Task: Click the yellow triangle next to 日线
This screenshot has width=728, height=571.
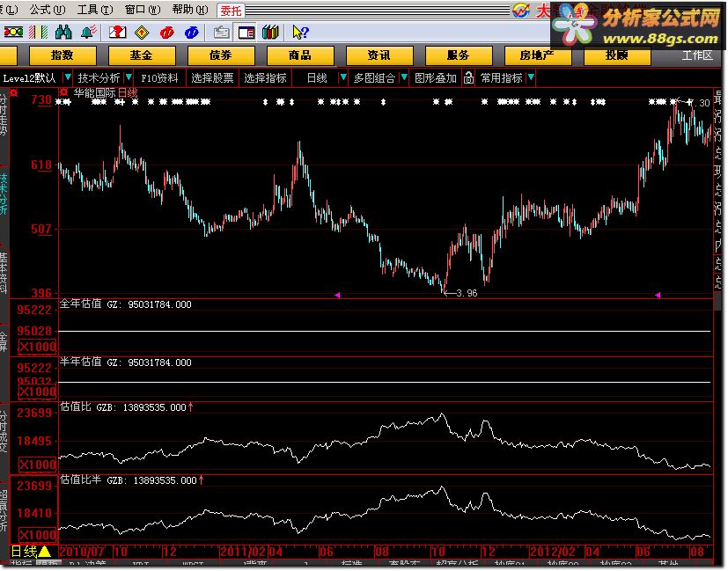Action: coord(44,552)
